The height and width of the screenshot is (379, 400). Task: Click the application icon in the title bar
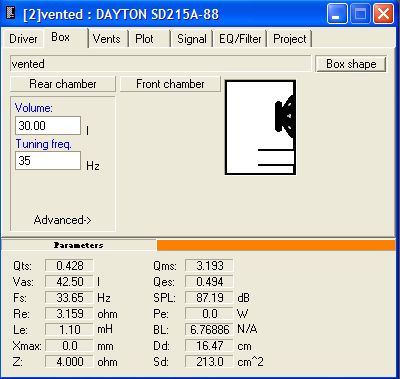(11, 14)
